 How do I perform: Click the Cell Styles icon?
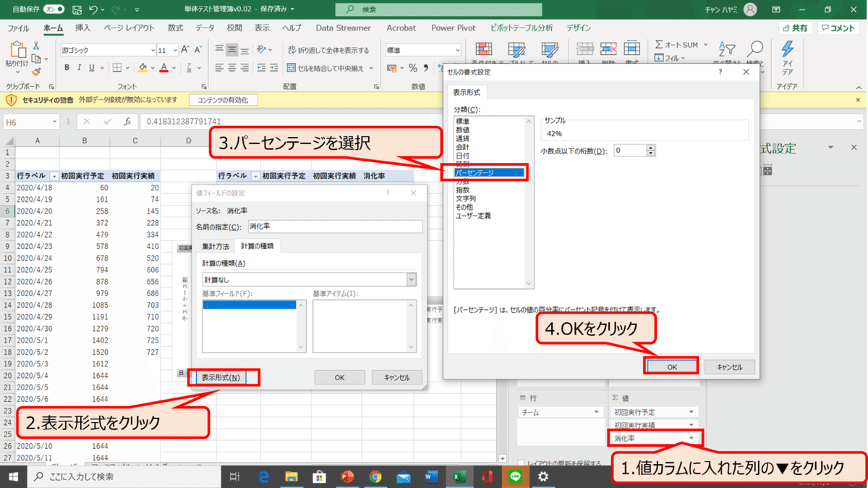(x=550, y=51)
